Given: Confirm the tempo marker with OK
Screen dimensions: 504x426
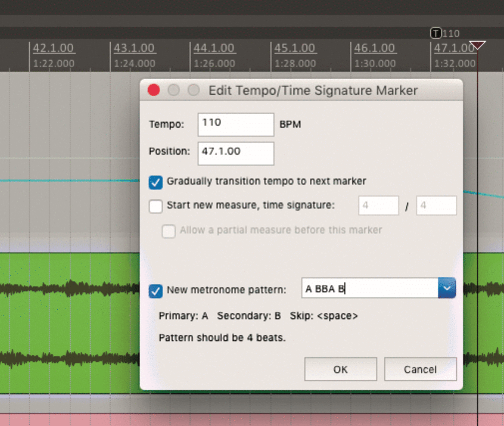Looking at the screenshot, I should 341,370.
